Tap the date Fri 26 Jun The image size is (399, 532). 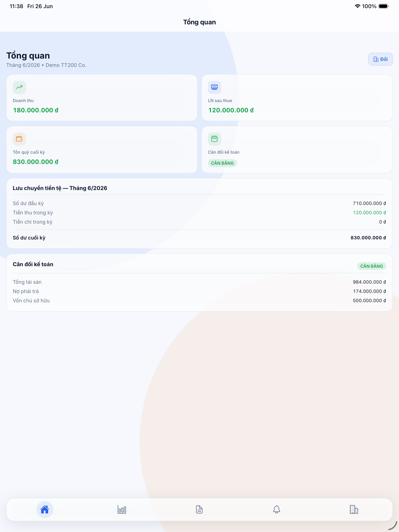pos(40,6)
